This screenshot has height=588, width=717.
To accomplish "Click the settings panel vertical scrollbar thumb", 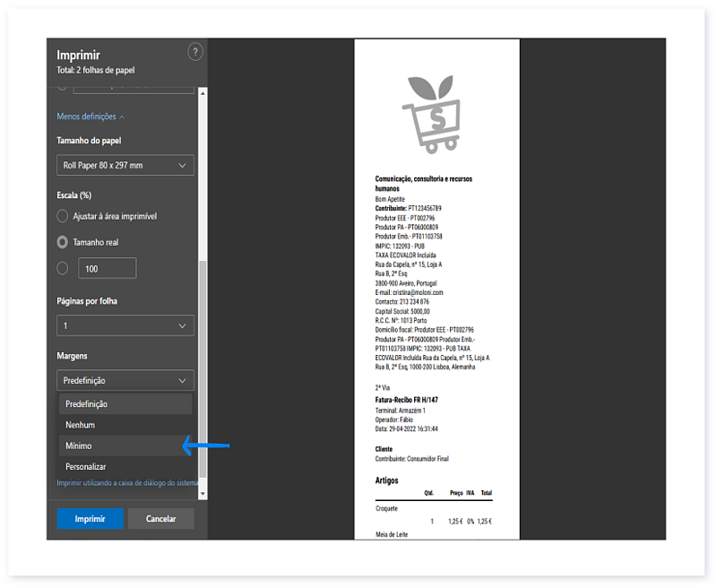I will coord(203,367).
